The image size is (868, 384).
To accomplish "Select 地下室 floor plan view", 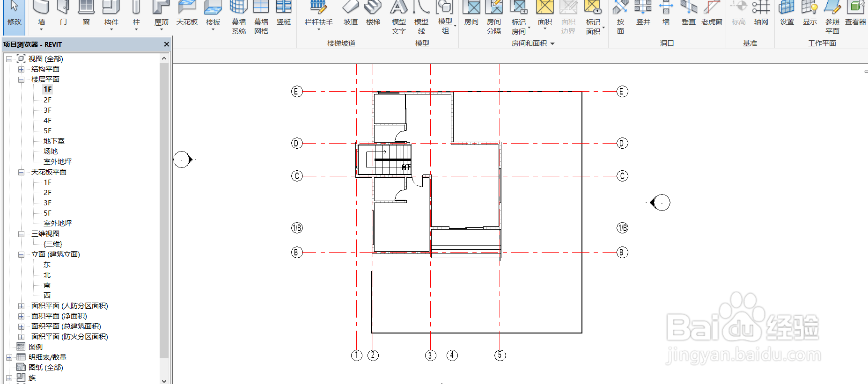I will [54, 141].
